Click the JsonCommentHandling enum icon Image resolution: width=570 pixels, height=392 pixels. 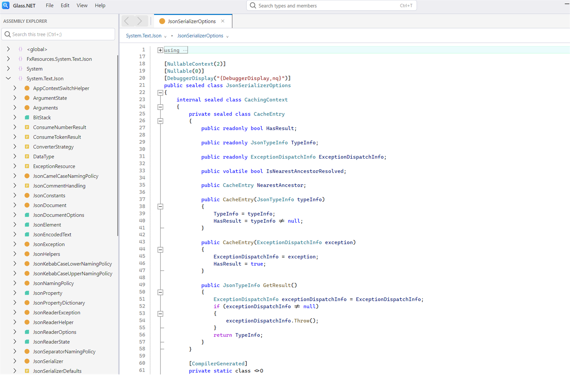tap(27, 186)
